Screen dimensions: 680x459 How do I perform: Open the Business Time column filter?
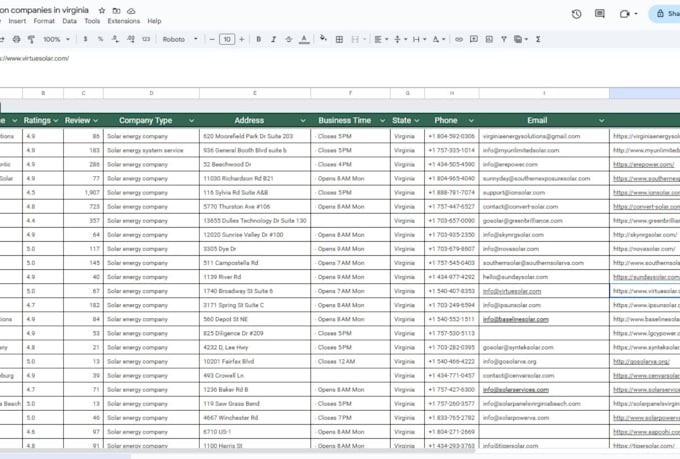coord(382,121)
